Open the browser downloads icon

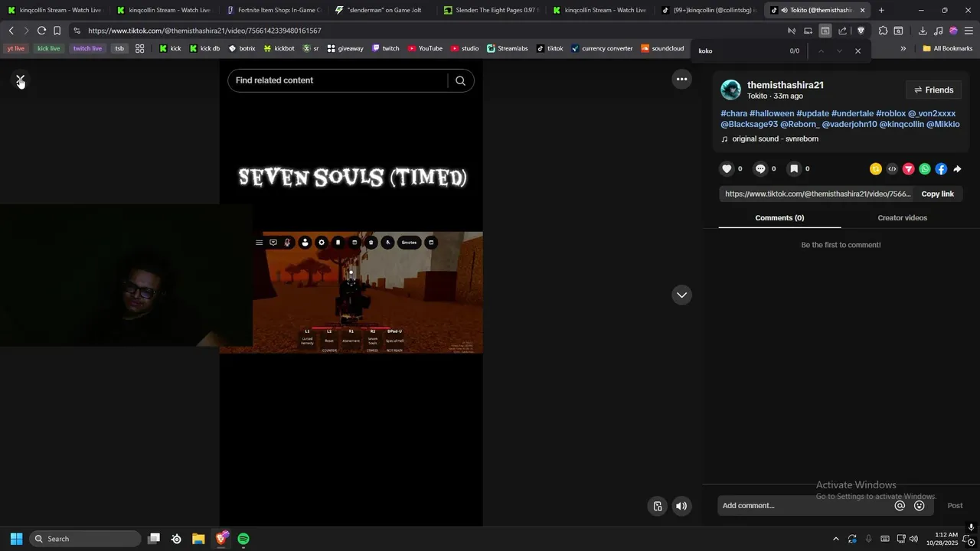tap(923, 31)
